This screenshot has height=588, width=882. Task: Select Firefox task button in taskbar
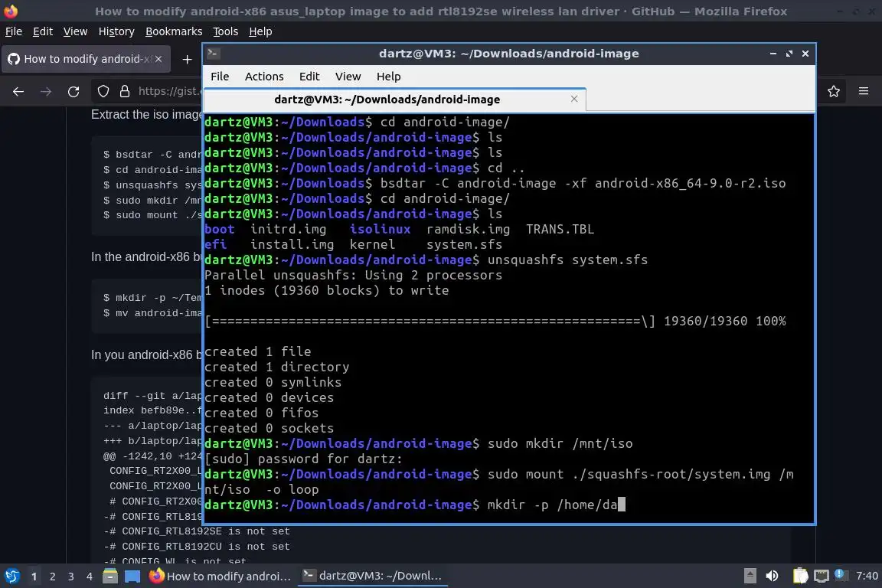pos(220,576)
